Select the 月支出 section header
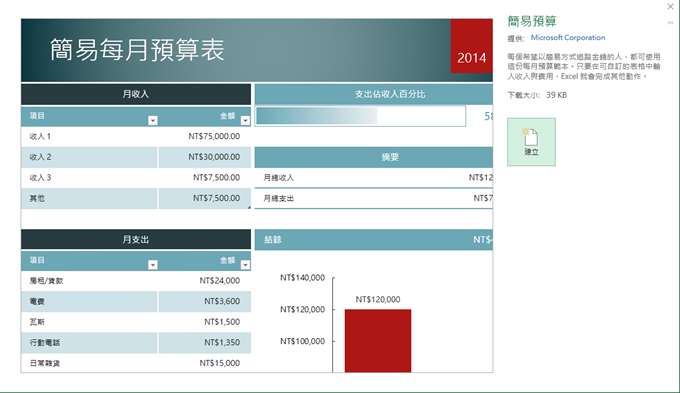Image resolution: width=680 pixels, height=393 pixels. (x=136, y=239)
